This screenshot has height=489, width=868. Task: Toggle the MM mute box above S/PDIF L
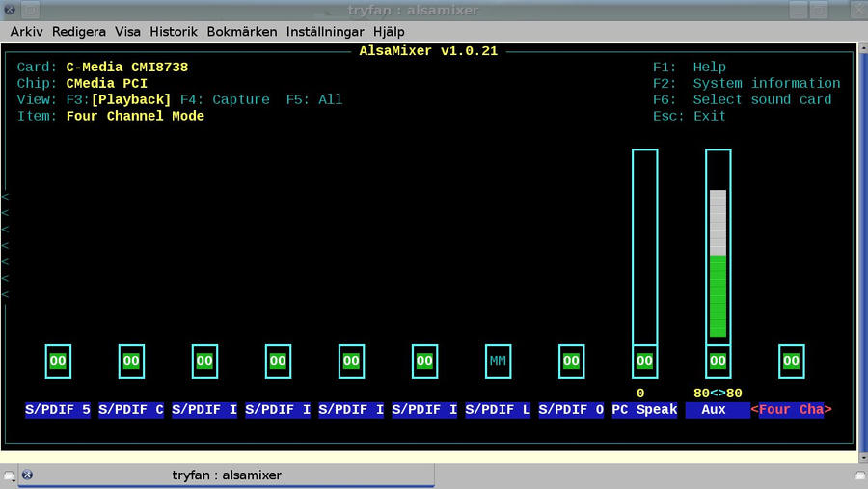click(498, 361)
